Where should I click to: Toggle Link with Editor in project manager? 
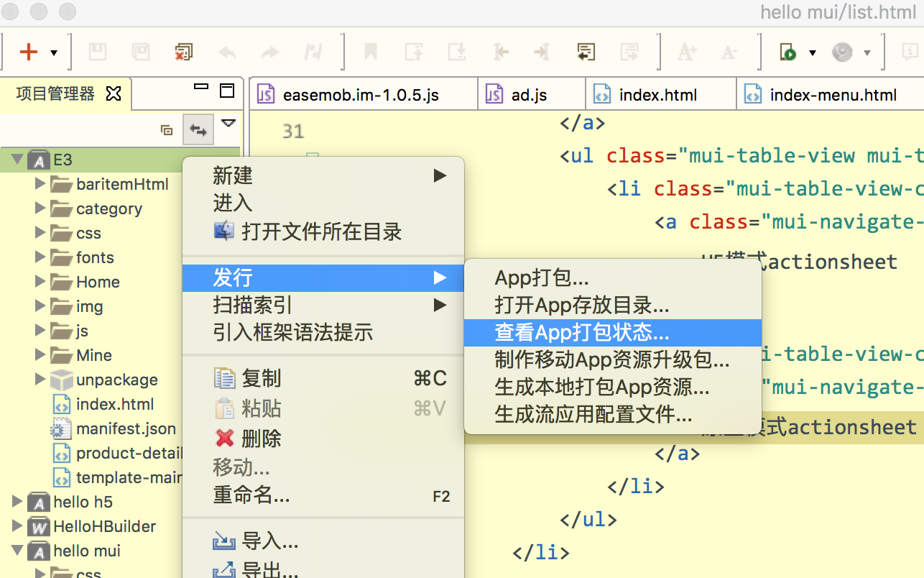coord(198,130)
